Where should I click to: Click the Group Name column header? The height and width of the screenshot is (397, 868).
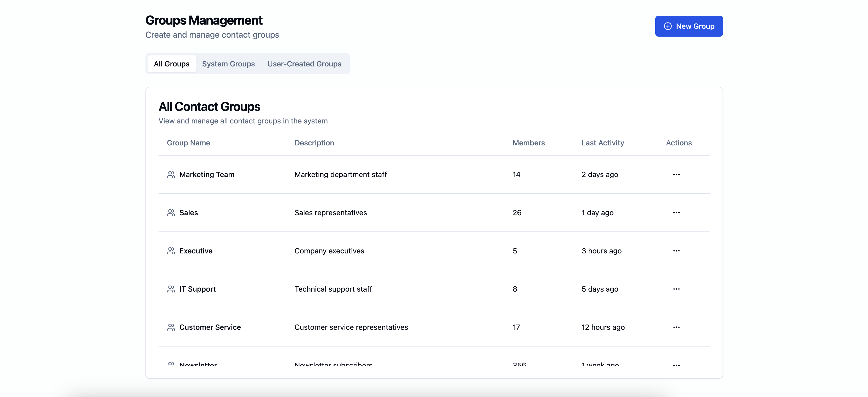click(x=188, y=143)
